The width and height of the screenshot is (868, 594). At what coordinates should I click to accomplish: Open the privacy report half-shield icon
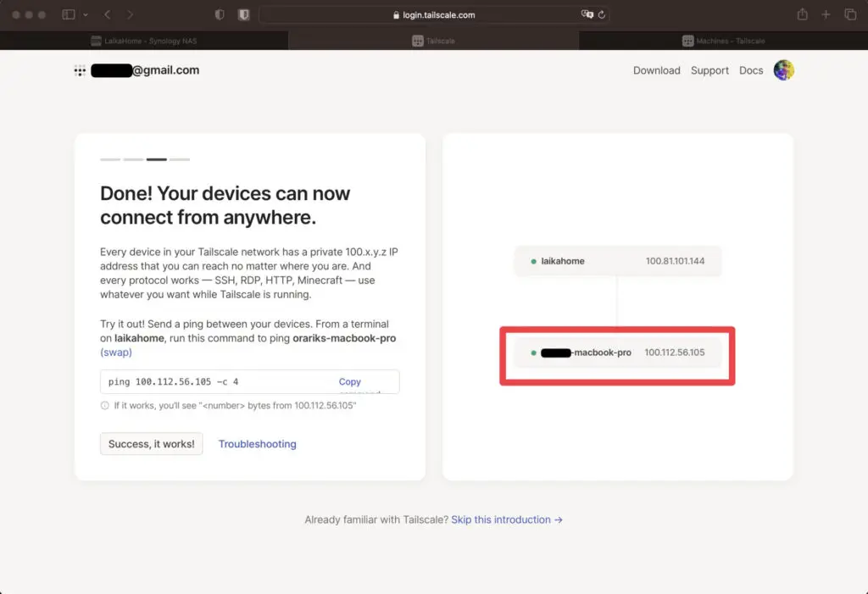tap(220, 15)
